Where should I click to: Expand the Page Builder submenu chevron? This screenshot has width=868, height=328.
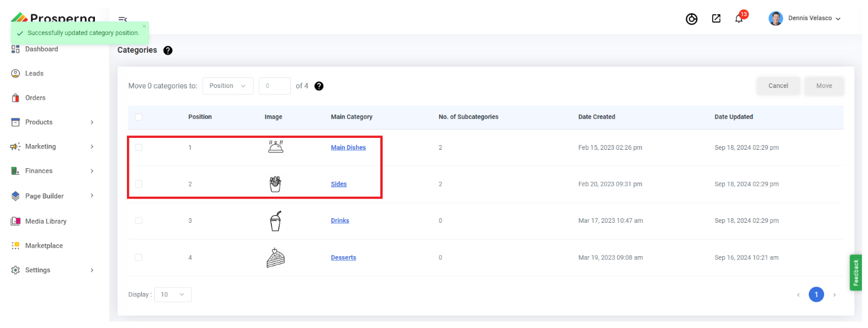tap(92, 196)
